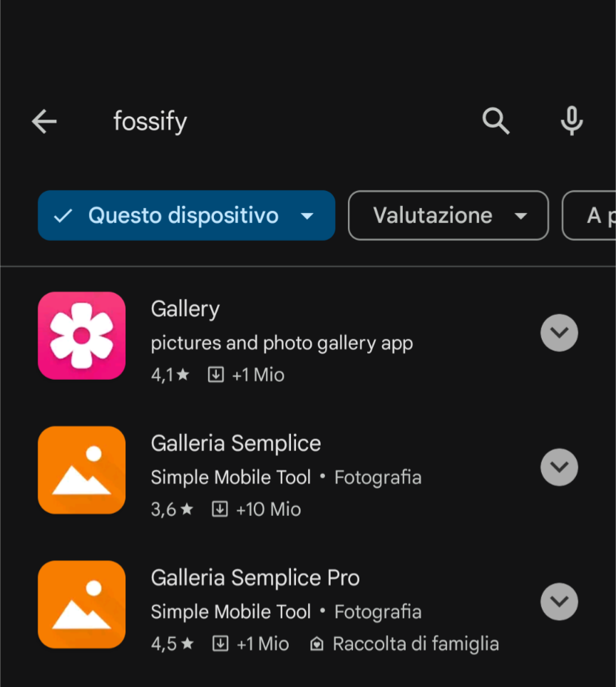Select the partially visible filter chip at right
Image resolution: width=616 pixels, height=687 pixels.
click(x=592, y=215)
